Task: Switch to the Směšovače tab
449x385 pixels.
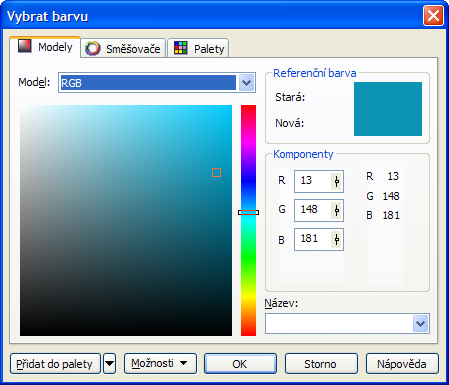Action: (x=123, y=49)
